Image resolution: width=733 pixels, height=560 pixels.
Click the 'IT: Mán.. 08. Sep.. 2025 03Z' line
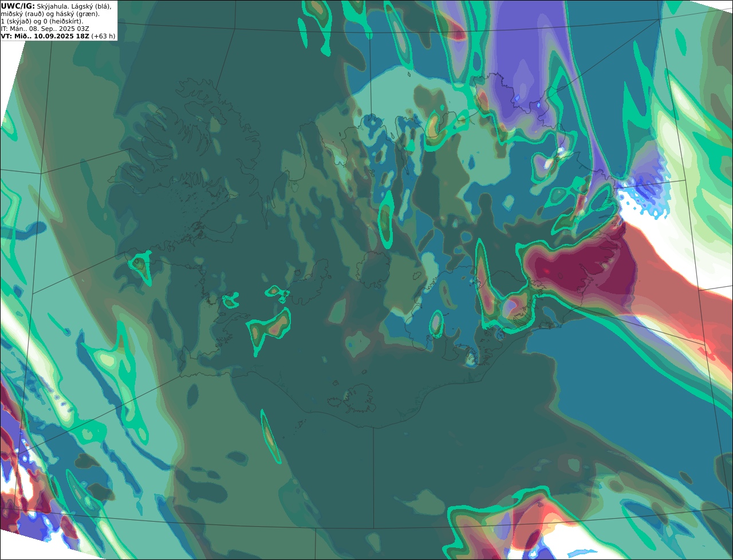pyautogui.click(x=45, y=29)
